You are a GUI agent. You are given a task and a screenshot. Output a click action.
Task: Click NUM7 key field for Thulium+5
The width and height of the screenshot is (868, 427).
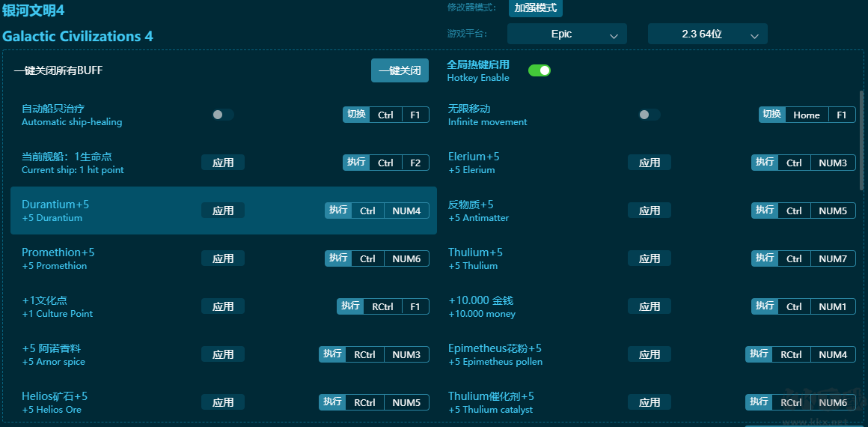pos(833,258)
